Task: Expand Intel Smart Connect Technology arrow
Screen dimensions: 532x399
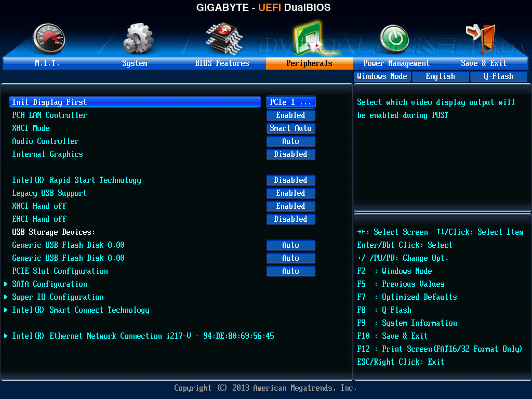Action: pos(6,310)
